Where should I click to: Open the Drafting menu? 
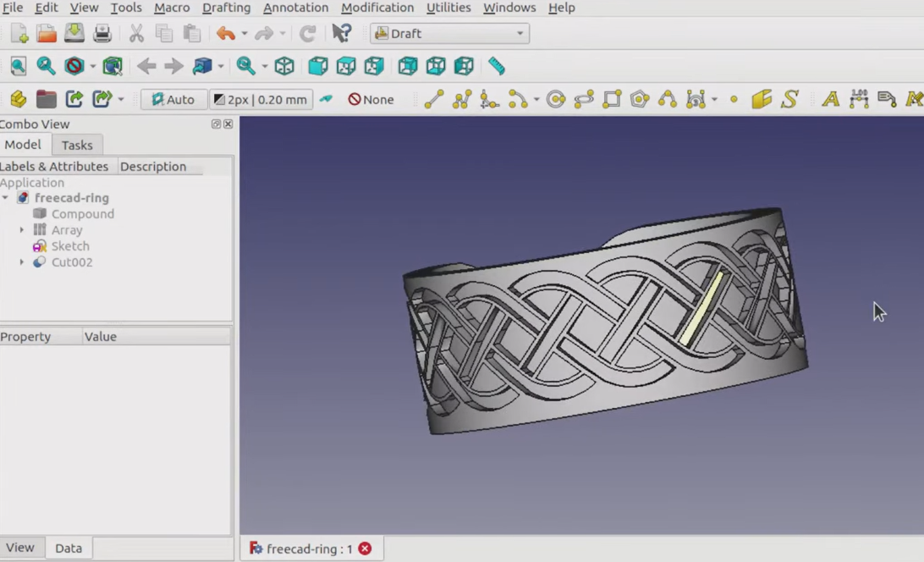(226, 8)
